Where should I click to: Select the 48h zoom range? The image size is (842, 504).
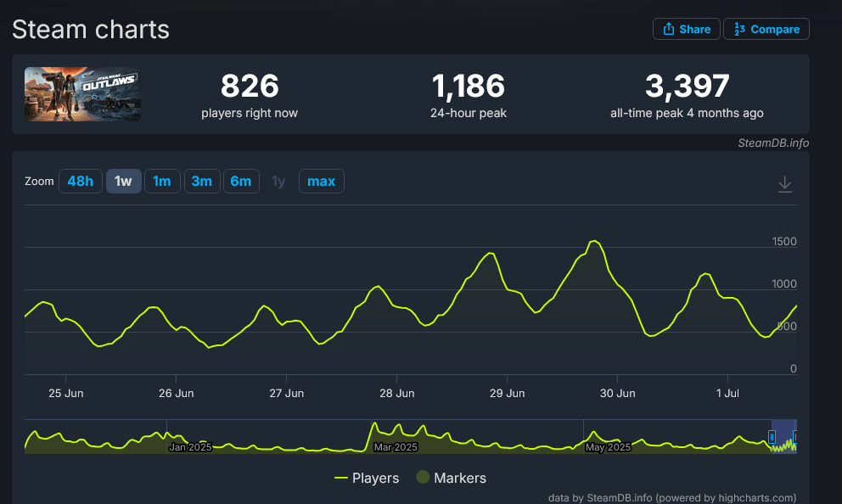(80, 182)
